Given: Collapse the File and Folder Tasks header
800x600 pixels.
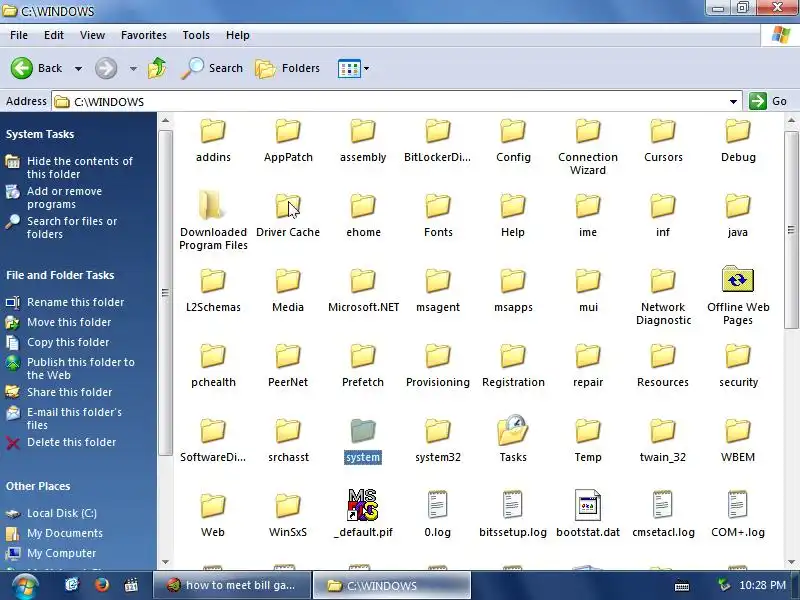Looking at the screenshot, I should tap(60, 275).
